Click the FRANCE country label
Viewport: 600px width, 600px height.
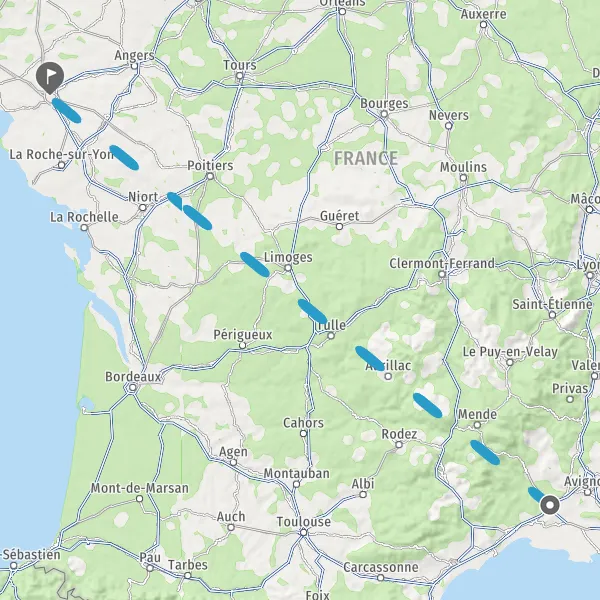[366, 158]
